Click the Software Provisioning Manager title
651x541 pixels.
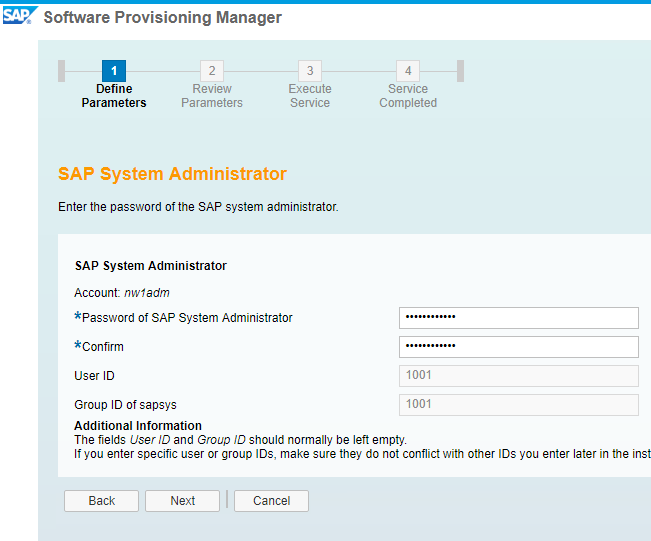pos(162,17)
